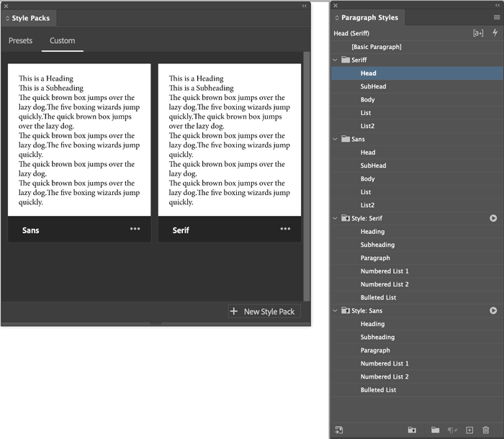This screenshot has height=439, width=504.
Task: Select the Serif style pack preview thumbnail
Action: point(230,140)
